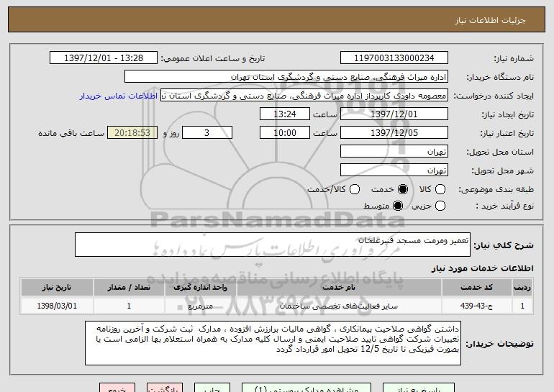The image size is (554, 392).
Task: Click the بازگشت back button
Action: click(165, 388)
